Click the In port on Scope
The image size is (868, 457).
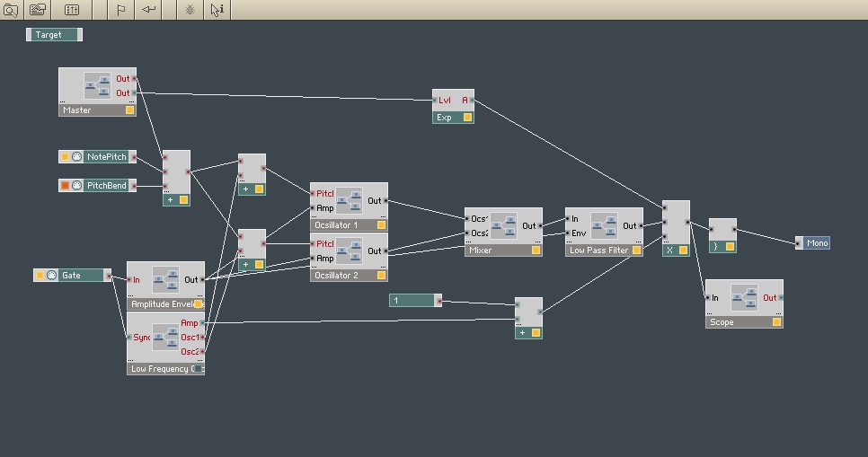pyautogui.click(x=707, y=298)
